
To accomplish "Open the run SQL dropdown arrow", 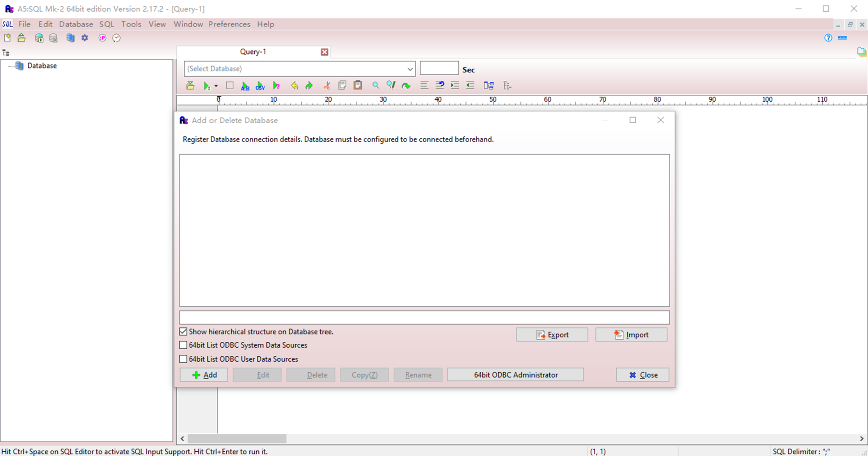I will click(216, 86).
